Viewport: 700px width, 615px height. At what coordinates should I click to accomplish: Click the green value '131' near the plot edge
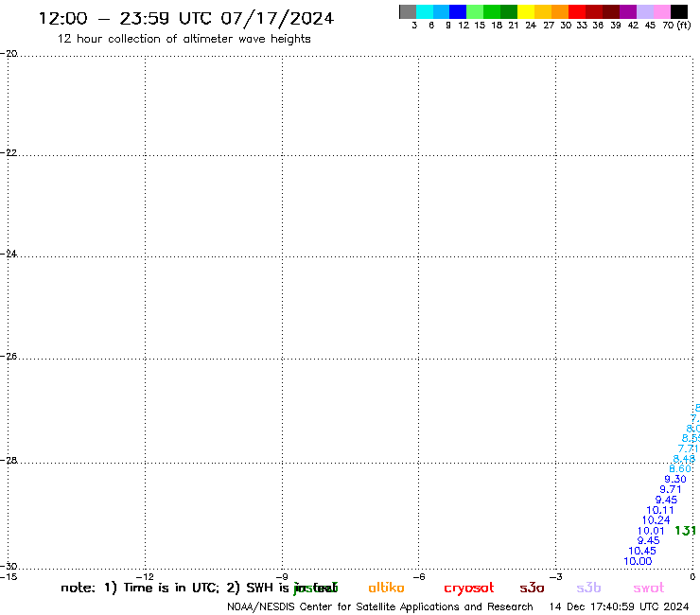pos(685,531)
